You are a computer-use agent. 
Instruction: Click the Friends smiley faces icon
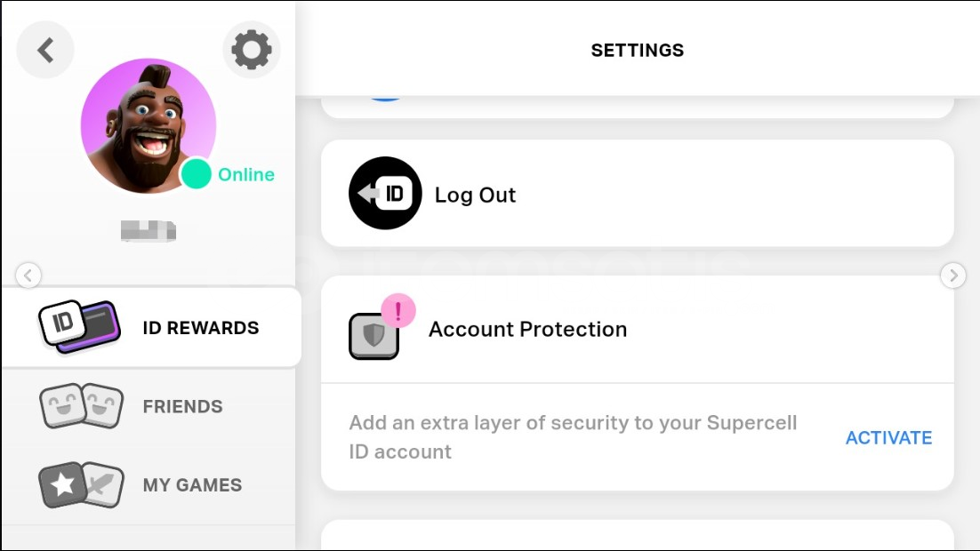pos(81,406)
